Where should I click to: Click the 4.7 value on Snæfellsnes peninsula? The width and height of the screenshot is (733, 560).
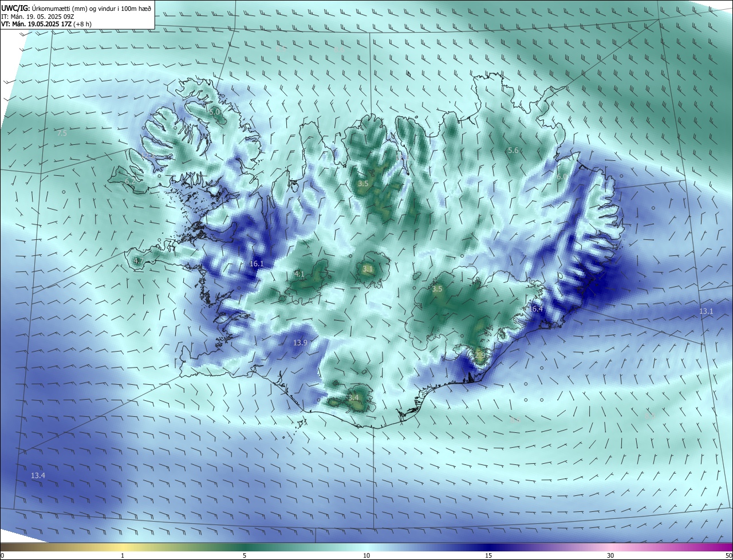(138, 261)
